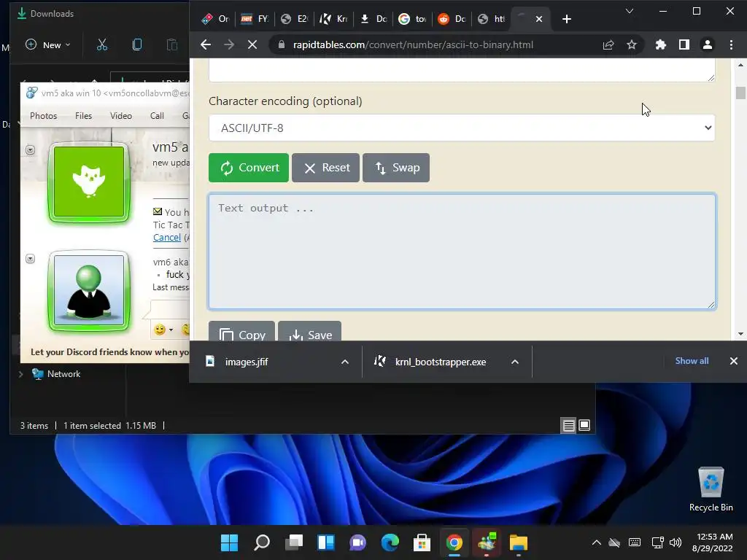Open Chrome three-dot menu

(x=731, y=44)
